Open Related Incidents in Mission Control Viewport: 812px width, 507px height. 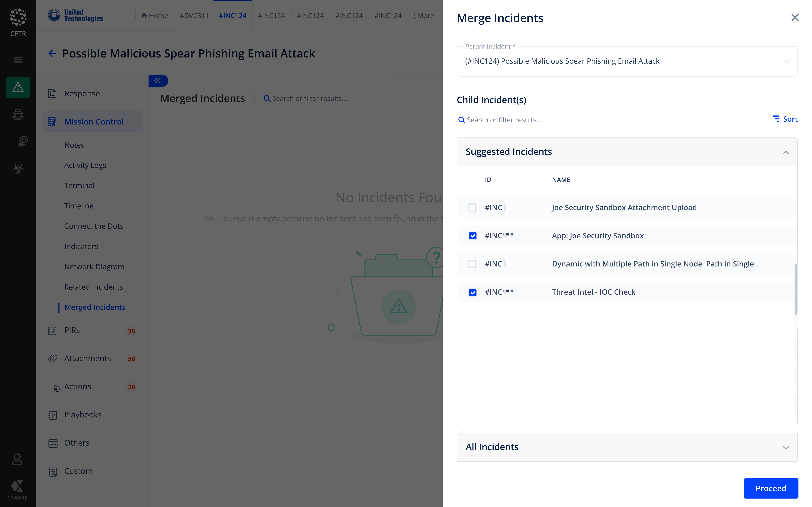pyautogui.click(x=93, y=287)
